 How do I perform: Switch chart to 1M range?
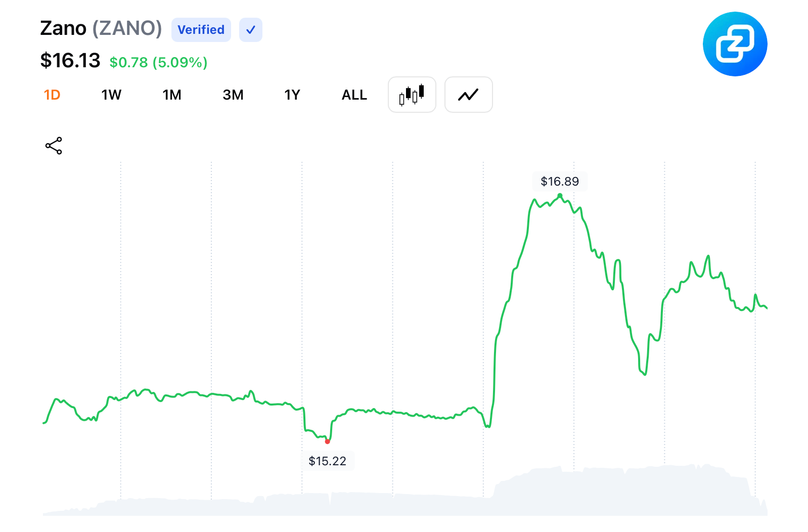(172, 95)
